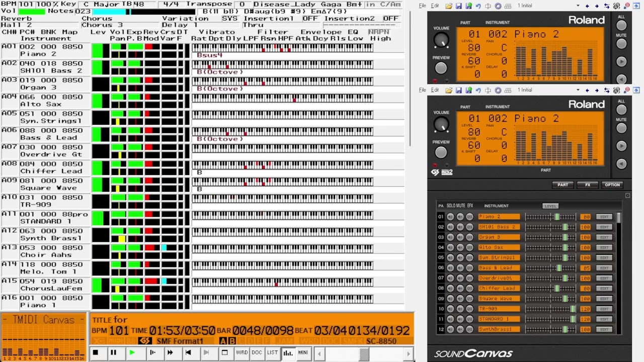Open the FX tab
Viewport: 644px width, 362px height.
pos(588,185)
